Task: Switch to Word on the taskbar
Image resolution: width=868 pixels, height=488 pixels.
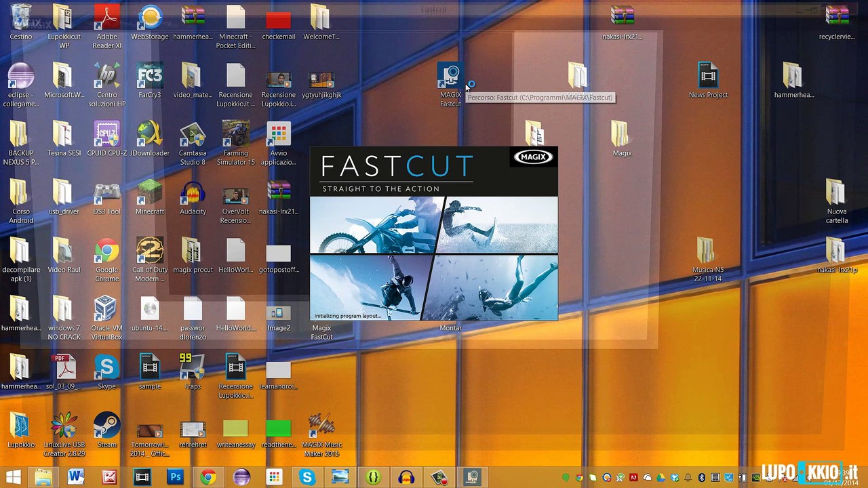Action: (76, 477)
